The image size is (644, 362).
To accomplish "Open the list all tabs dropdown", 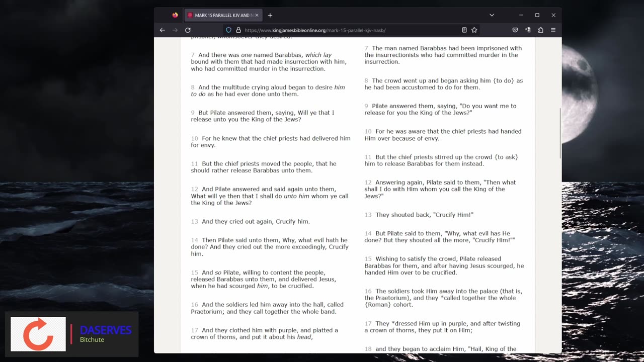I will [492, 15].
